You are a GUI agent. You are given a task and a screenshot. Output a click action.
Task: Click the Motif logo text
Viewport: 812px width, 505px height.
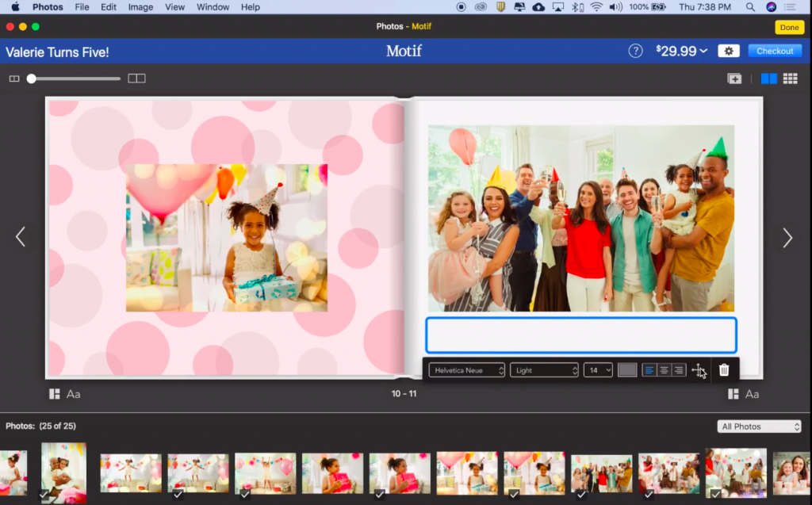click(x=404, y=51)
